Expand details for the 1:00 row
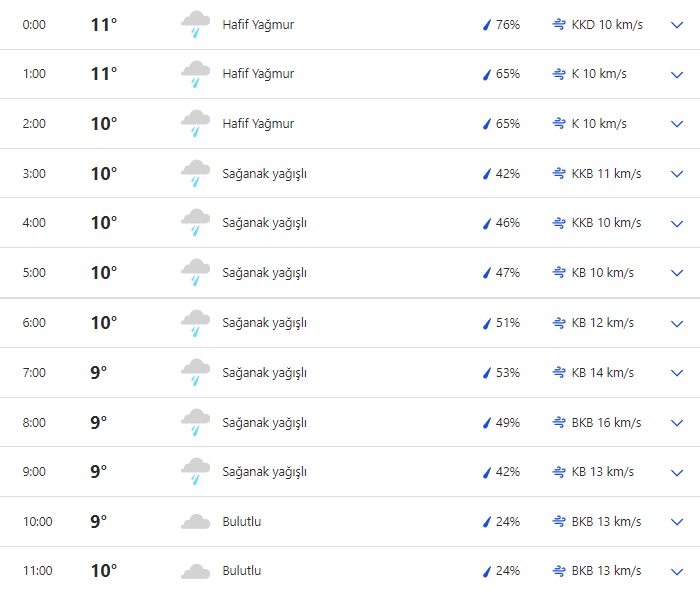The height and width of the screenshot is (594, 700). (677, 74)
